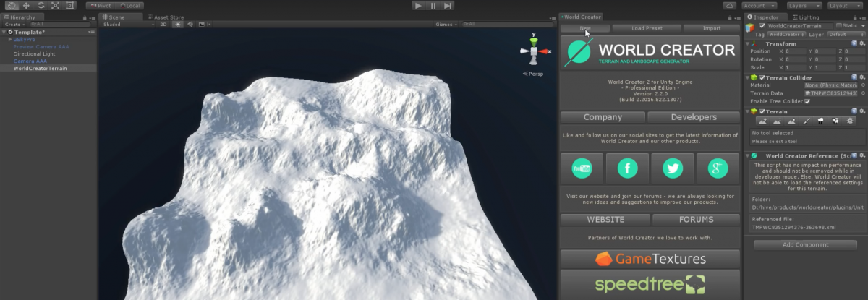The width and height of the screenshot is (868, 300).
Task: Toggle the 2D scene view mode
Action: (x=163, y=24)
